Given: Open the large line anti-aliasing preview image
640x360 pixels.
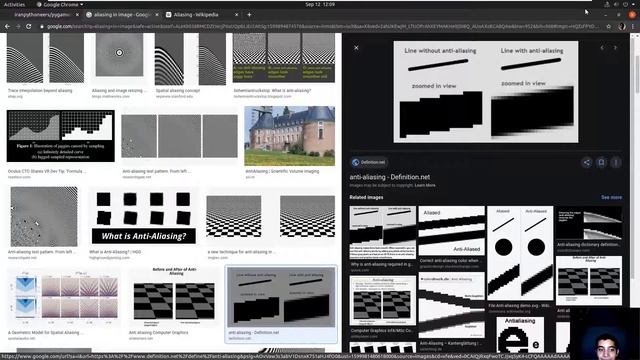Looking at the screenshot, I should [486, 92].
